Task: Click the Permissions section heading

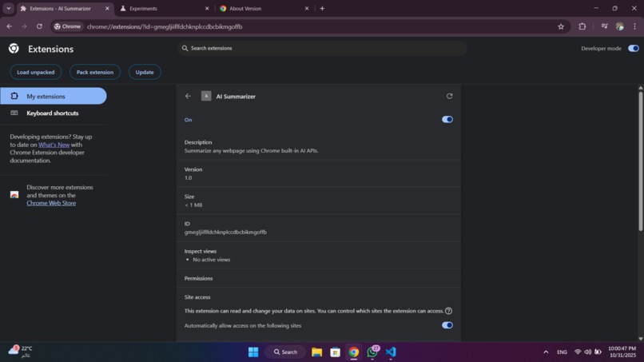Action: [198, 279]
